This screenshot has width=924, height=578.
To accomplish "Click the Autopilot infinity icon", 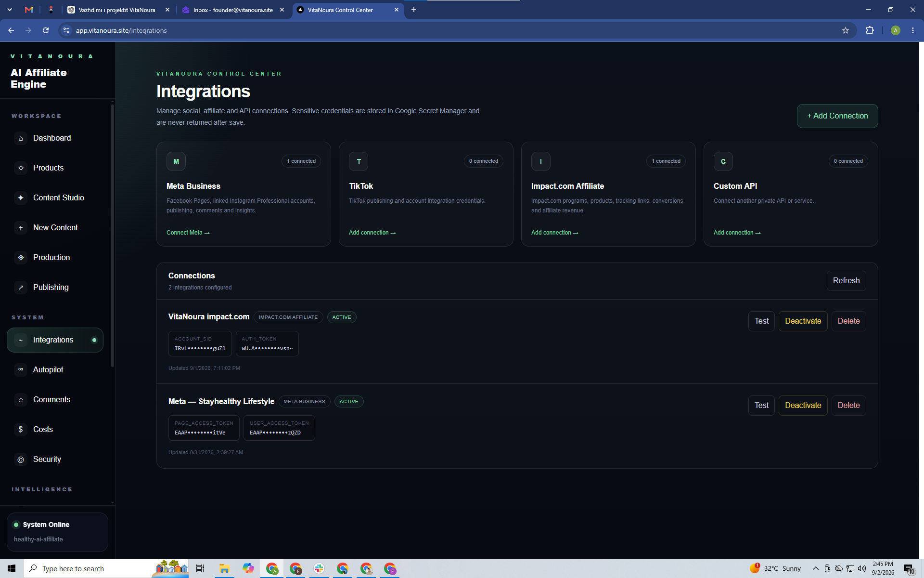I will [21, 370].
